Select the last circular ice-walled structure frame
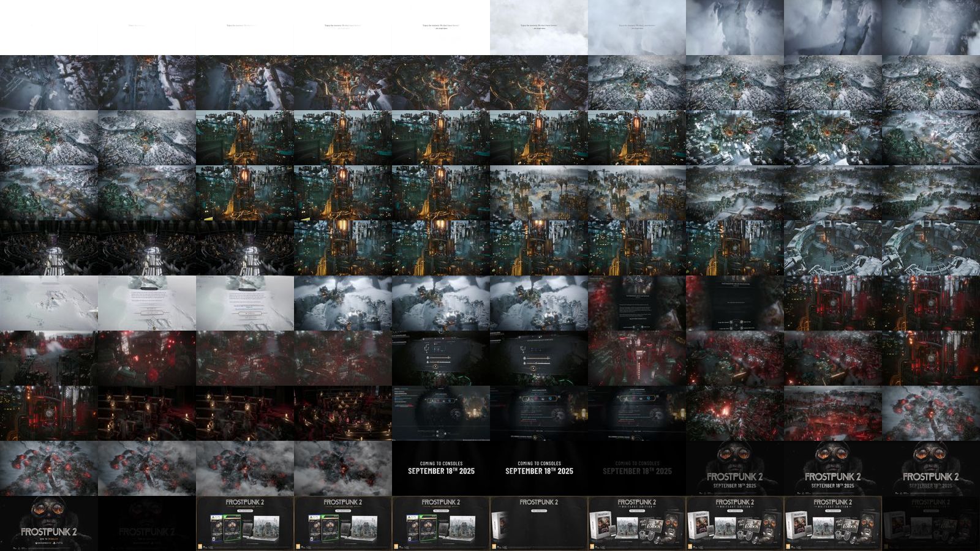The height and width of the screenshot is (551, 980). click(931, 248)
